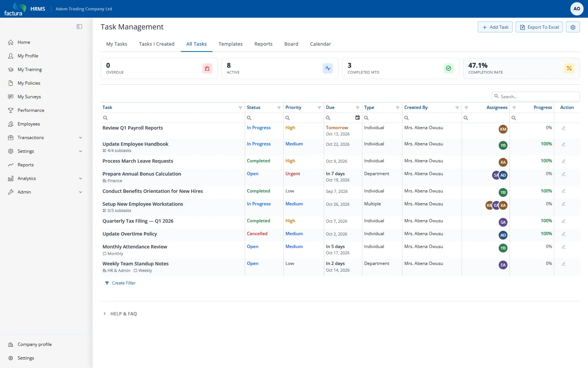Screen dimensions: 588x368
Task: Open the Board tab
Action: (x=291, y=44)
